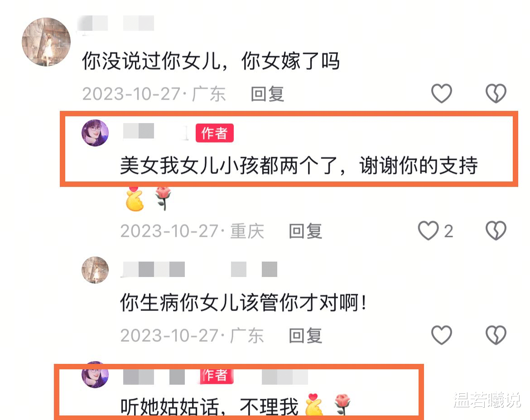Screen dimensions: 530x420
Task: Click the 作者 badge in the bottom reply
Action: 215,375
